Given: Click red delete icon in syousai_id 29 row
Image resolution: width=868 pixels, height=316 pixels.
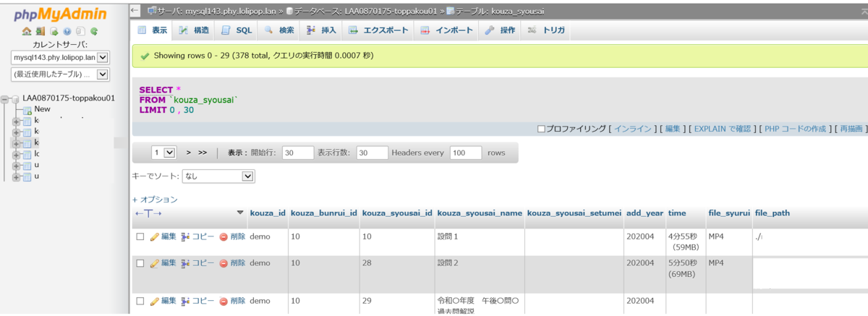Looking at the screenshot, I should 224,301.
